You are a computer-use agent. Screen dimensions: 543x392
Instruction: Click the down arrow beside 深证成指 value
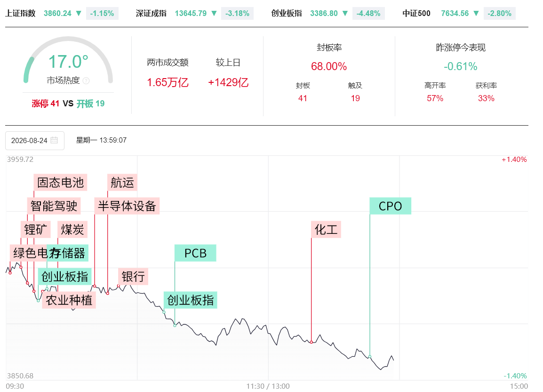coord(214,14)
